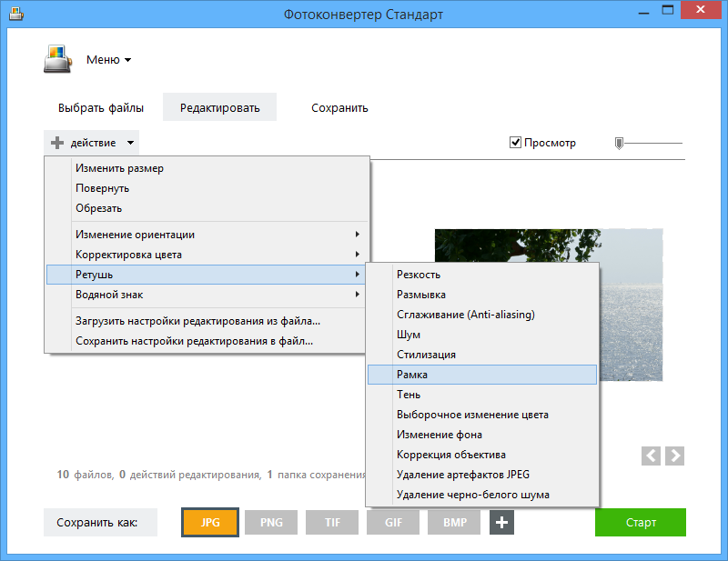728x561 pixels.
Task: Choose Изменить размер from the menu
Action: [207, 168]
